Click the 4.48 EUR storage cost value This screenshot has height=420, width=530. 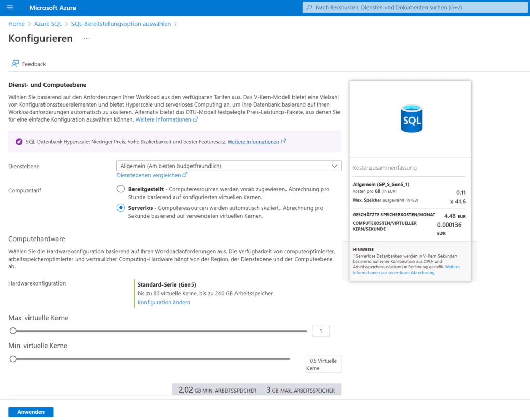point(454,216)
